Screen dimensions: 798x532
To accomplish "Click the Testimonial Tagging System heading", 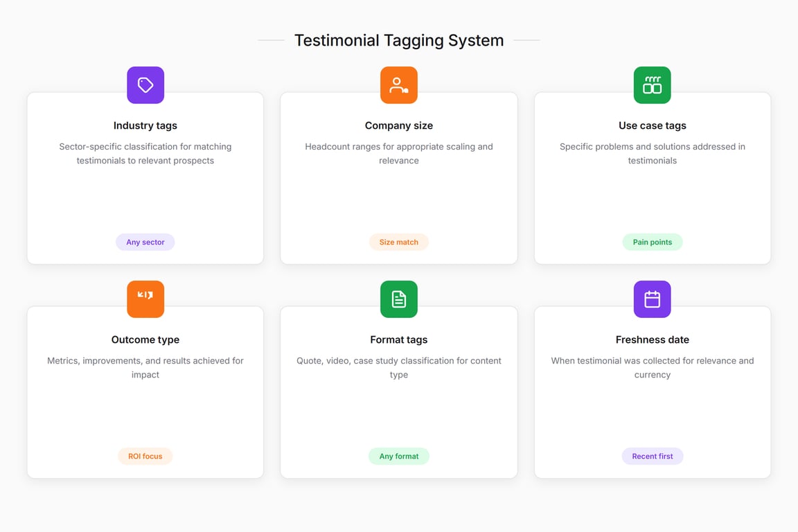I will (399, 40).
